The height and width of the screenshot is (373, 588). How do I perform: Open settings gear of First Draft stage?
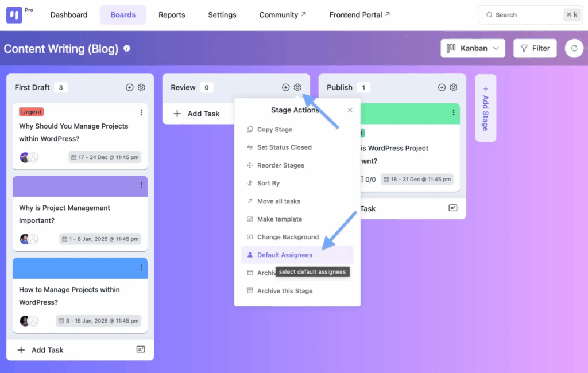point(141,87)
